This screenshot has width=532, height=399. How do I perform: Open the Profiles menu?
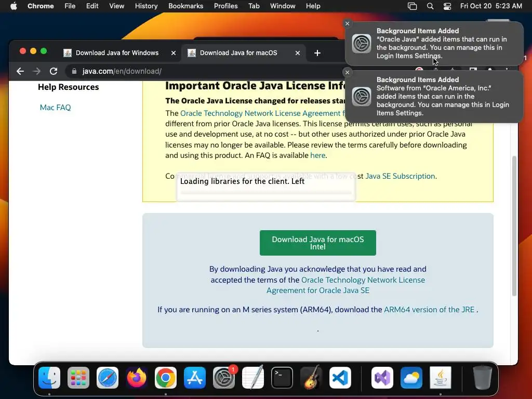click(x=225, y=6)
